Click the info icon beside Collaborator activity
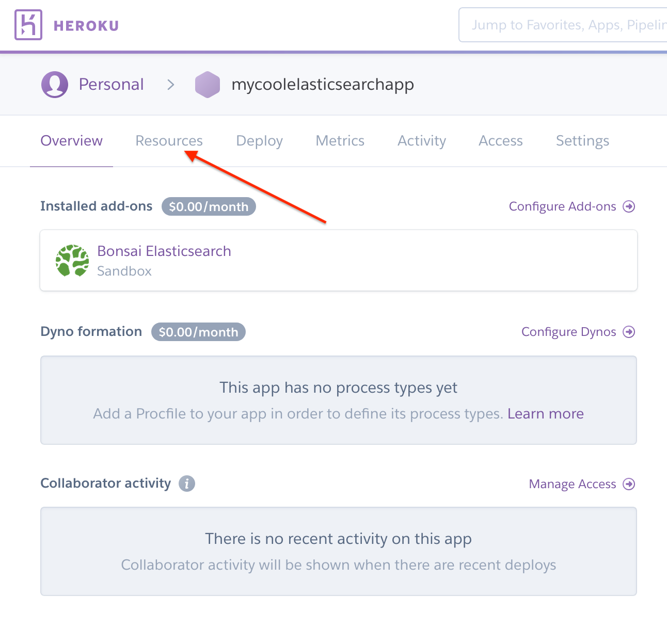 (187, 484)
